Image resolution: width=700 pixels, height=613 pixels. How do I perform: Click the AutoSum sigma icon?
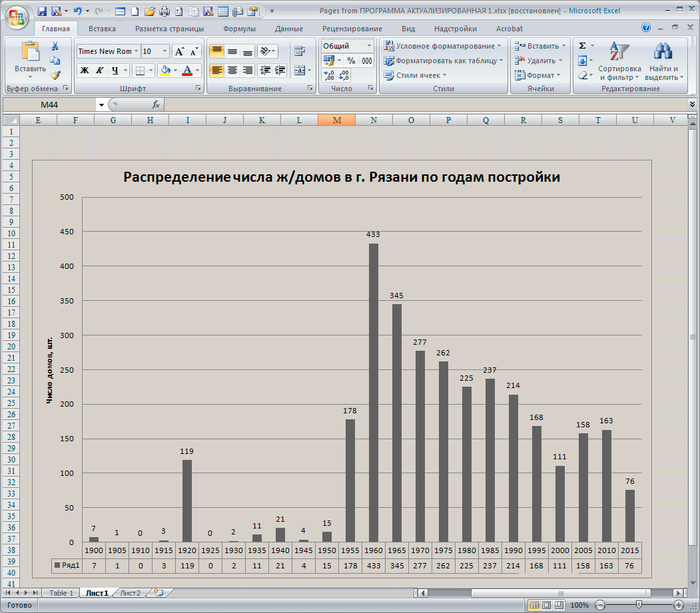tap(582, 46)
